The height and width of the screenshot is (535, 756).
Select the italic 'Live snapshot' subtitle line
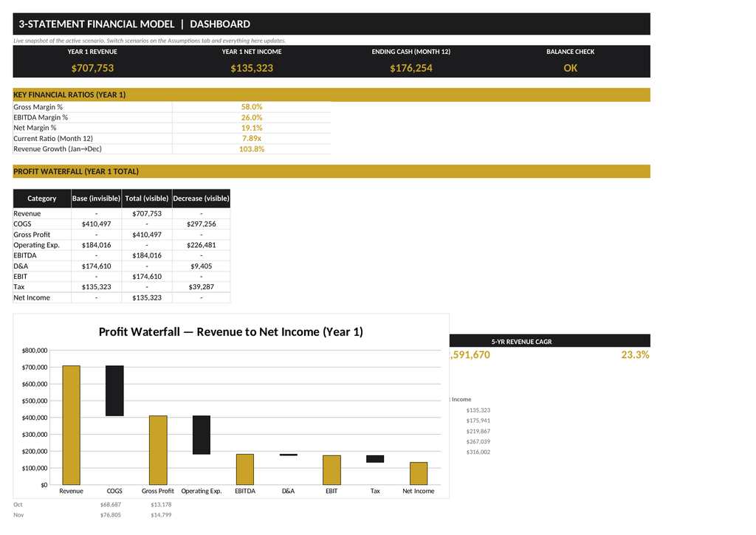pyautogui.click(x=149, y=41)
